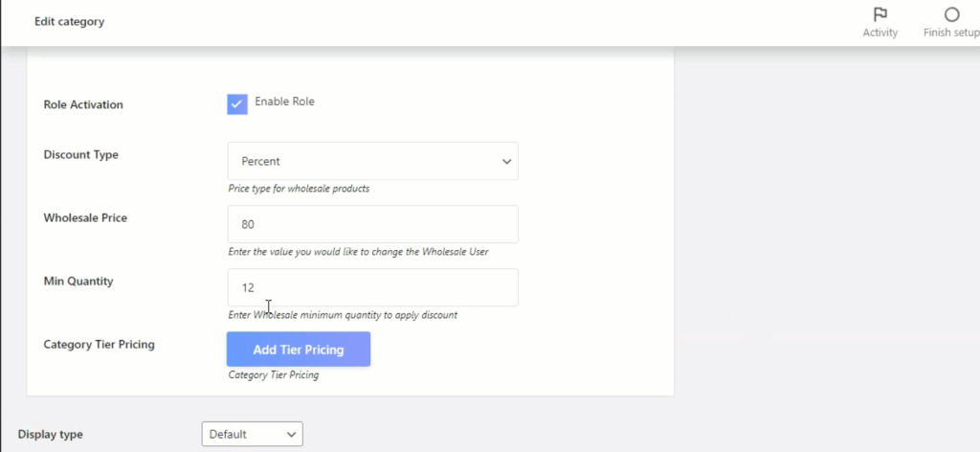Click the Add Tier Pricing button

299,350
